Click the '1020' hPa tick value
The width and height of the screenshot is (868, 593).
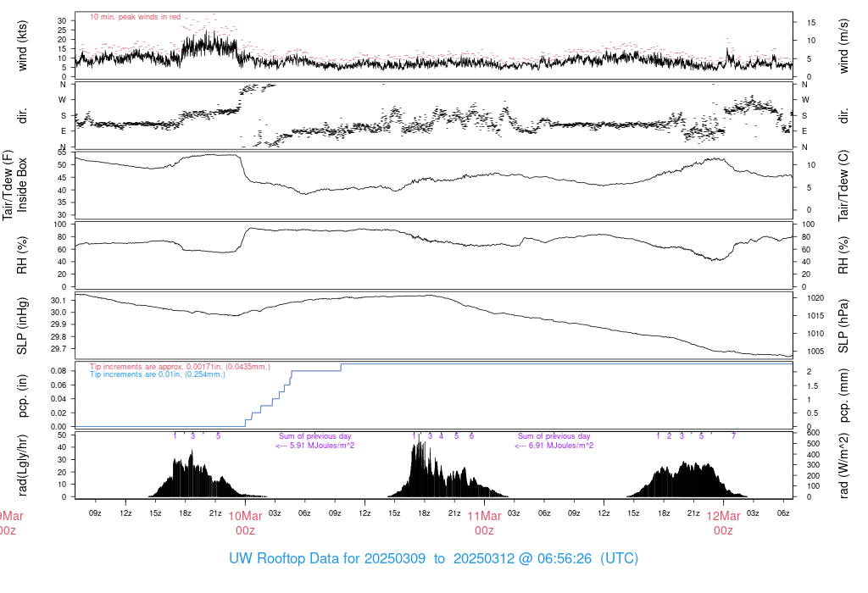pos(816,298)
